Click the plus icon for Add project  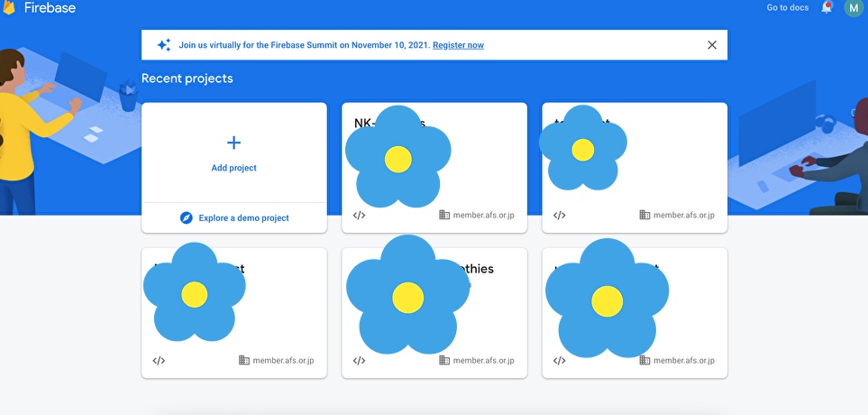[234, 143]
